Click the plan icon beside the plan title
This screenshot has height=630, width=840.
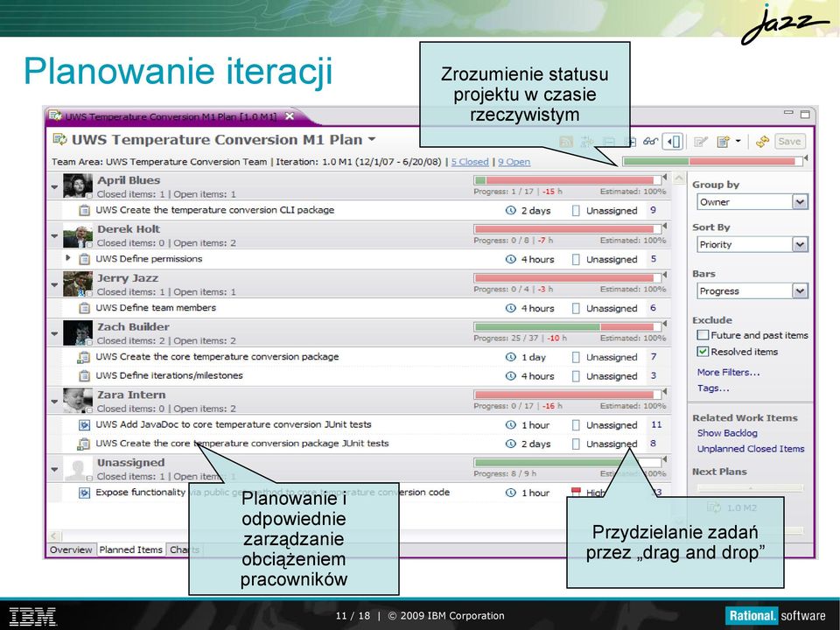point(59,140)
